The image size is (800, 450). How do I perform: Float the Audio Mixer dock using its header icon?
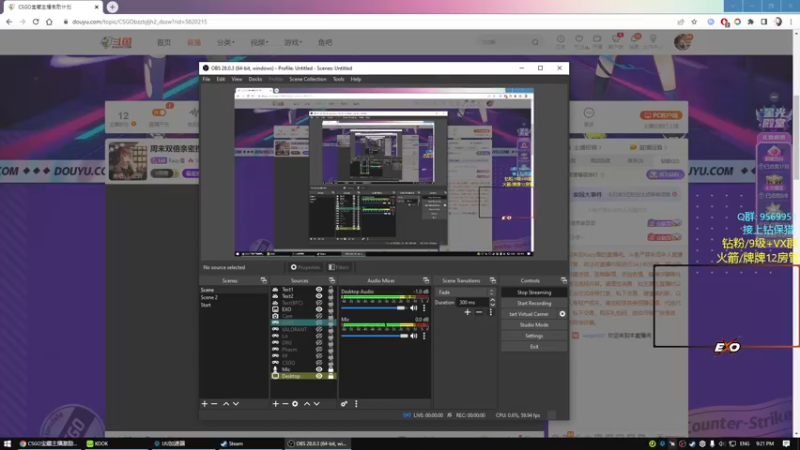[x=426, y=280]
